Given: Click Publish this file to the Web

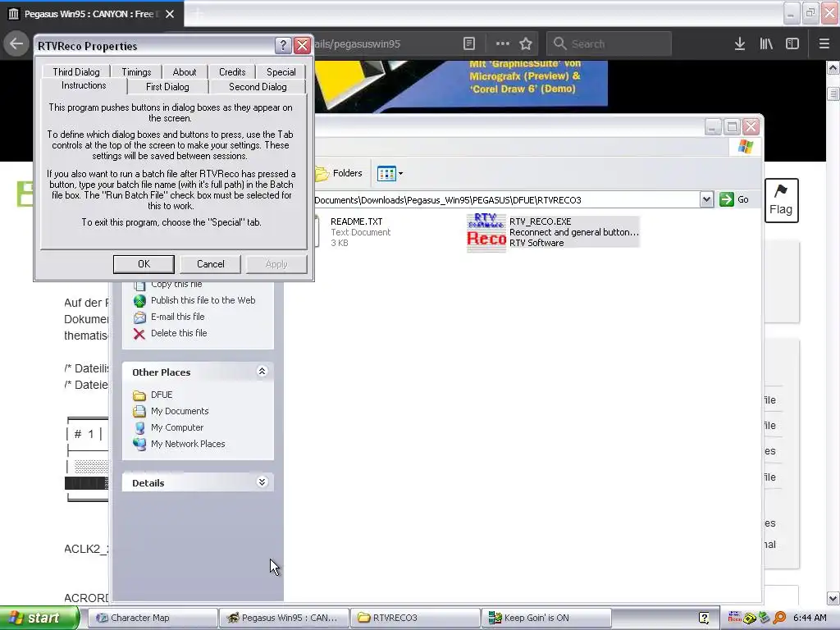Looking at the screenshot, I should (203, 300).
